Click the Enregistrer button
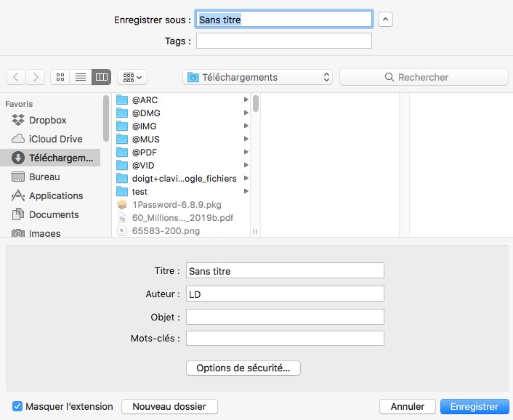 pos(474,407)
